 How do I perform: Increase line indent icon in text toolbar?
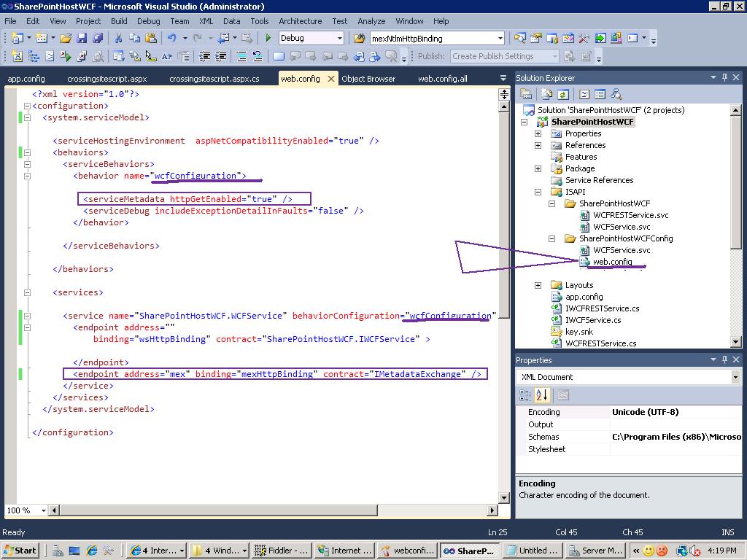point(220,57)
